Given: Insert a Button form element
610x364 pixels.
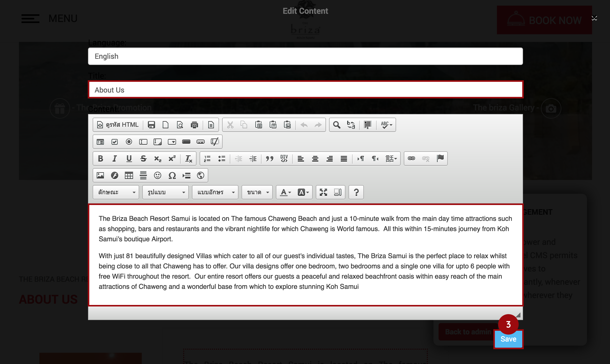Looking at the screenshot, I should (186, 142).
